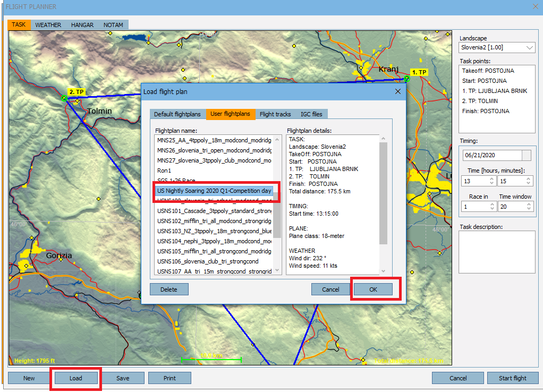This screenshot has height=392, width=543.
Task: Delete the selected flight plan
Action: (169, 289)
